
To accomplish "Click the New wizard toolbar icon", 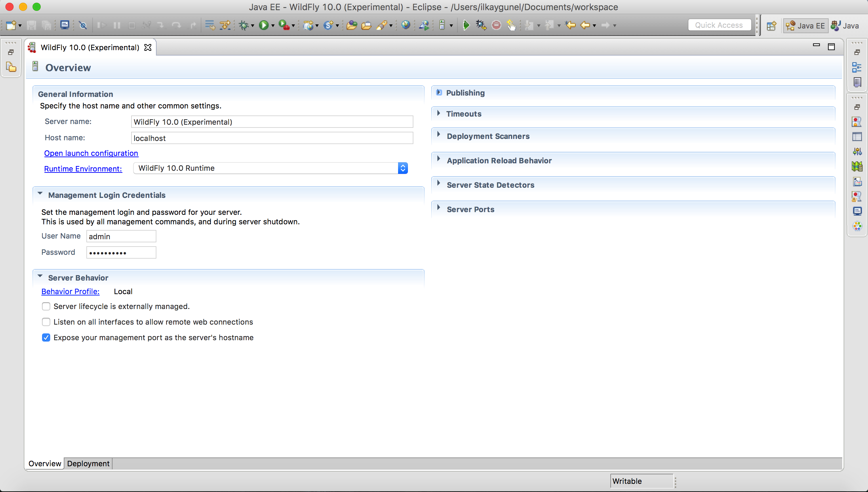I will click(11, 25).
